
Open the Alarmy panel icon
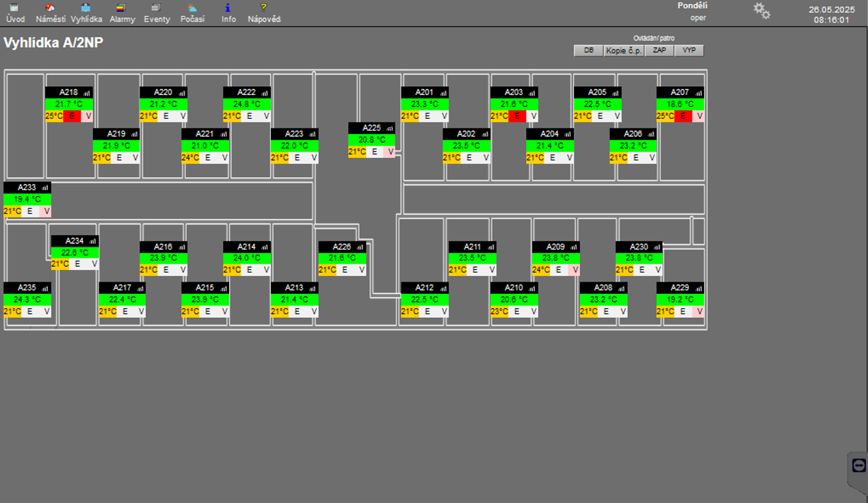(x=121, y=8)
